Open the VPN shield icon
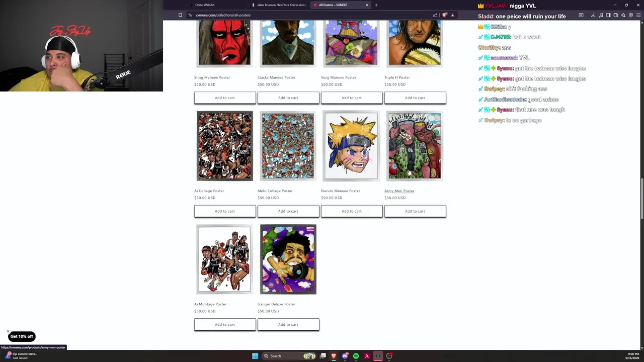The height and width of the screenshot is (362, 644). 631,15
